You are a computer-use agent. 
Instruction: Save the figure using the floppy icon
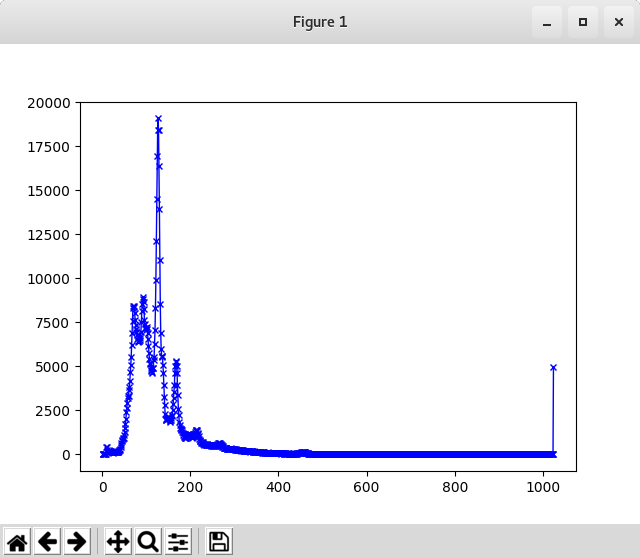(219, 541)
